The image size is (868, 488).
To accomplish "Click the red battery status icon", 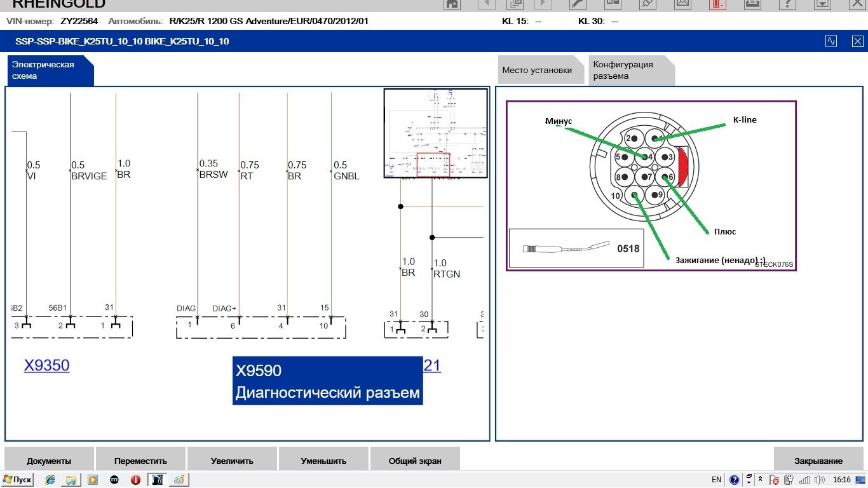I will (x=718, y=4).
